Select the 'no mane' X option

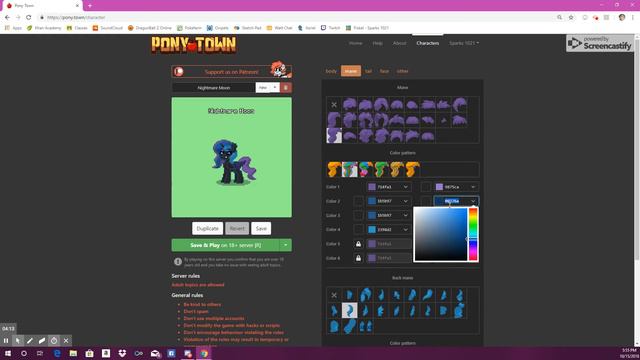(x=334, y=105)
